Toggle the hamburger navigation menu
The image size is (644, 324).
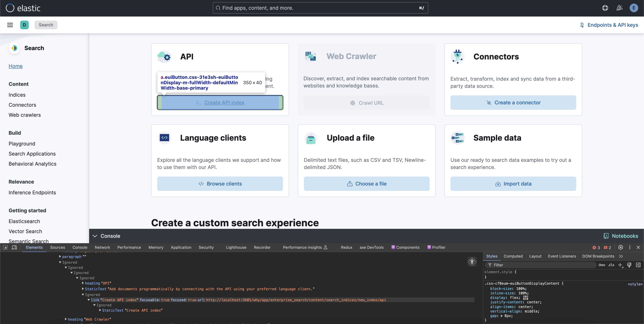10,25
